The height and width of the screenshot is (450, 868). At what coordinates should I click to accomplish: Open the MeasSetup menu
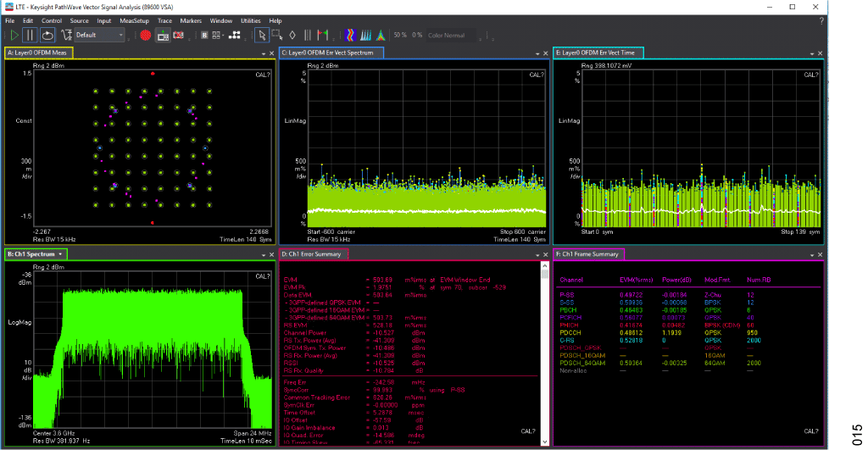click(133, 19)
